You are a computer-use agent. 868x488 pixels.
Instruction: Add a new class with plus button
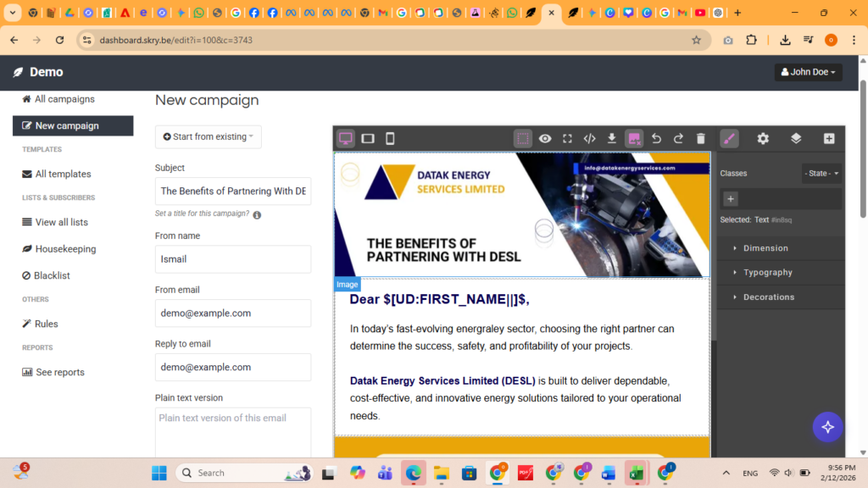[731, 198]
